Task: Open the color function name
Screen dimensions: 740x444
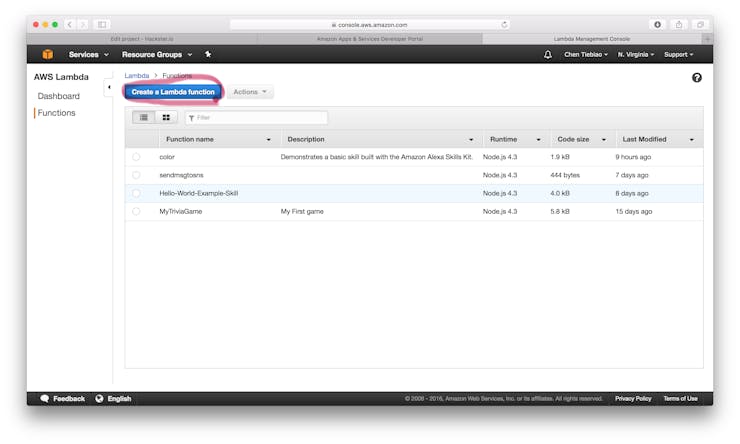Action: 167,157
